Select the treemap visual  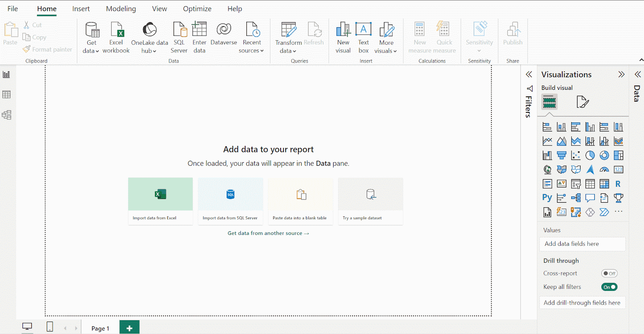[x=619, y=155]
